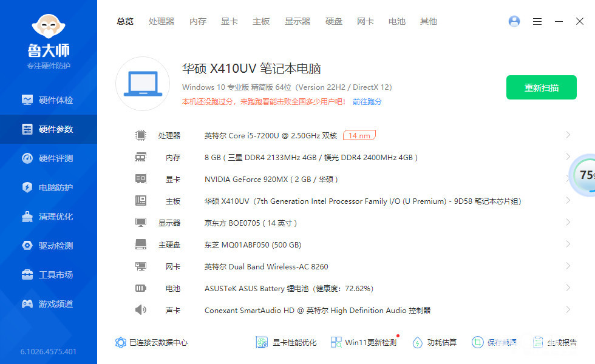Open 电脑防护 shield section
Screen dimensions: 595x364
pos(49,187)
